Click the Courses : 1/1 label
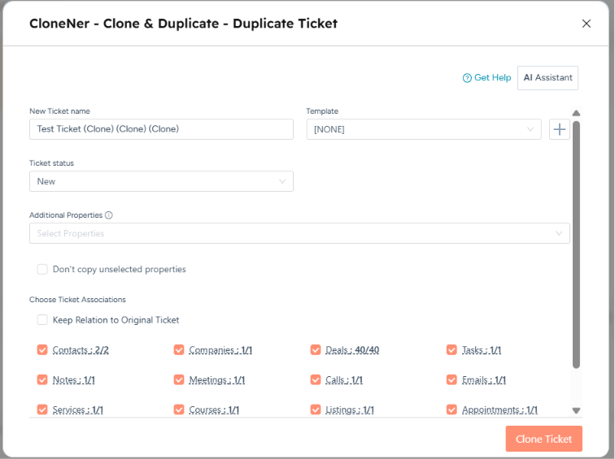The height and width of the screenshot is (459, 615). pyautogui.click(x=214, y=410)
